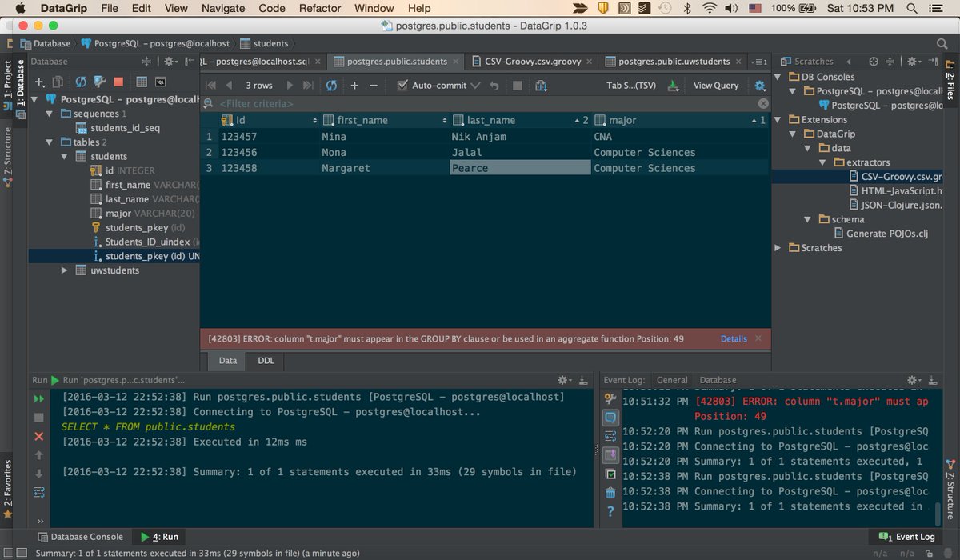Switch Event Log to Database category
This screenshot has height=560, width=960.
coord(718,380)
